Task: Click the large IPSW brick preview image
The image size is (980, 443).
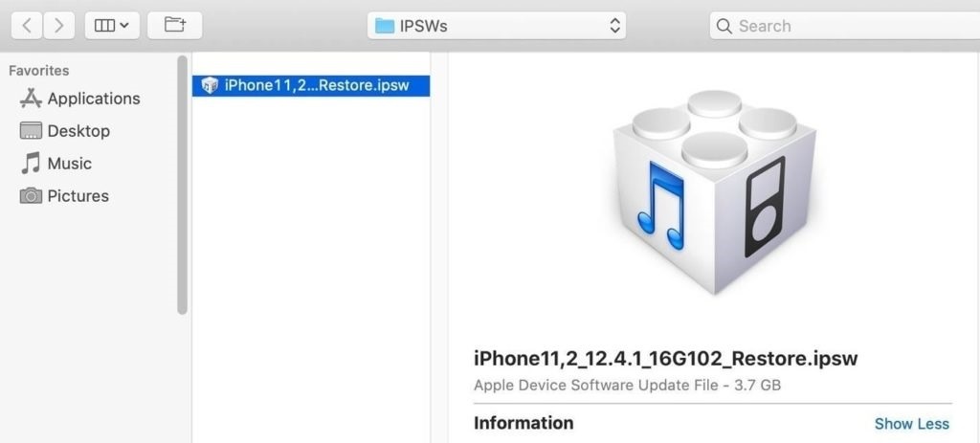Action: 714,191
